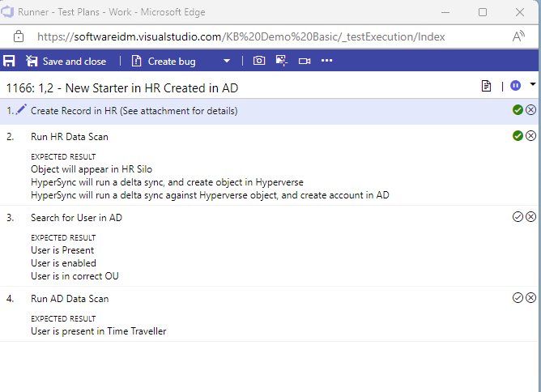Image resolution: width=541 pixels, height=392 pixels.
Task: Click the Save floppy disk icon
Action: (9, 61)
